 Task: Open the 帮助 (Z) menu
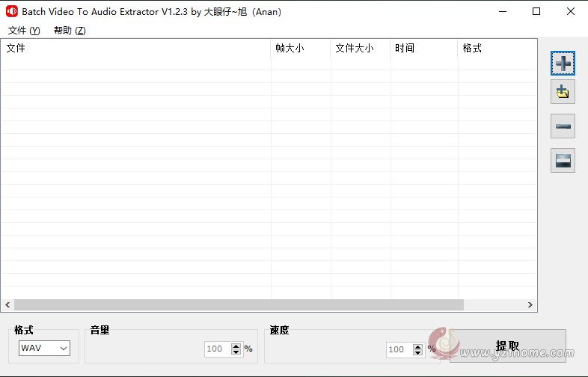click(70, 31)
